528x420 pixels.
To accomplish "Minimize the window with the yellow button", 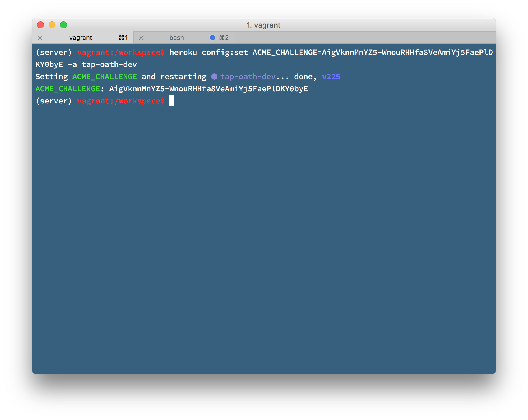I will [x=52, y=25].
